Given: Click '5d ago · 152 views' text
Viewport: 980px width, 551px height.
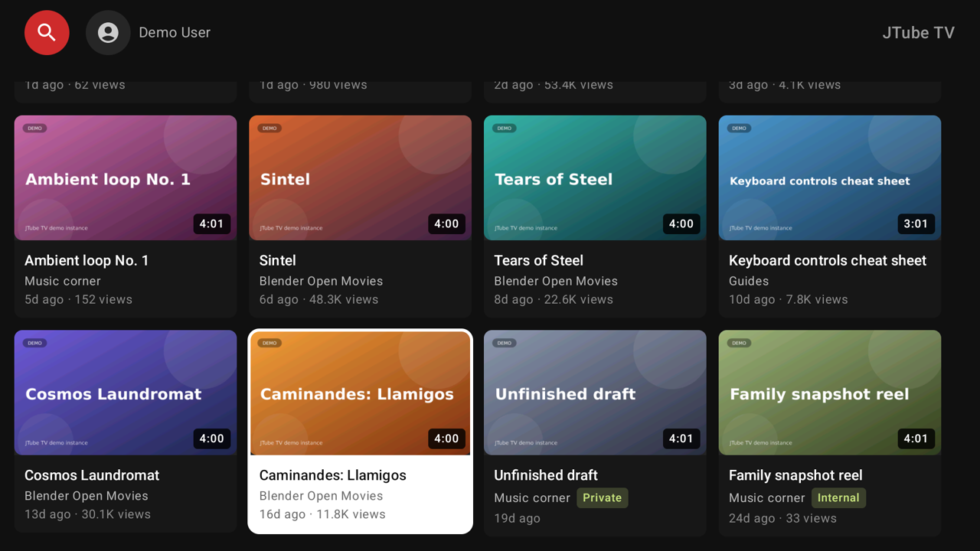Looking at the screenshot, I should tap(78, 299).
